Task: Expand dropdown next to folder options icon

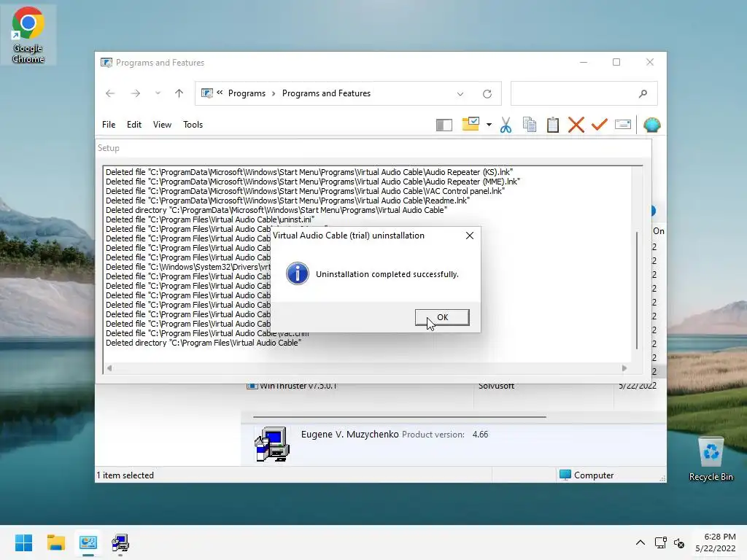Action: pyautogui.click(x=489, y=125)
